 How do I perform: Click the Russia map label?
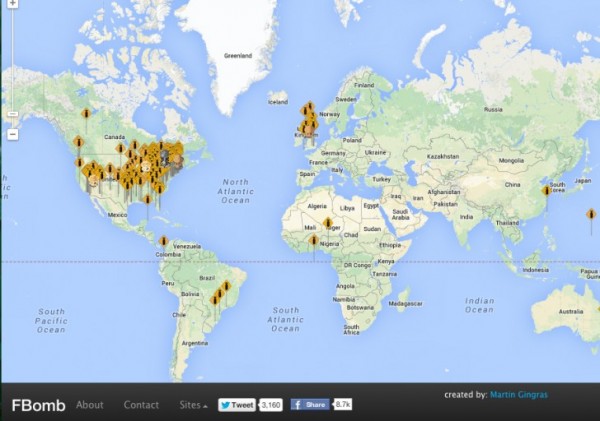click(493, 109)
